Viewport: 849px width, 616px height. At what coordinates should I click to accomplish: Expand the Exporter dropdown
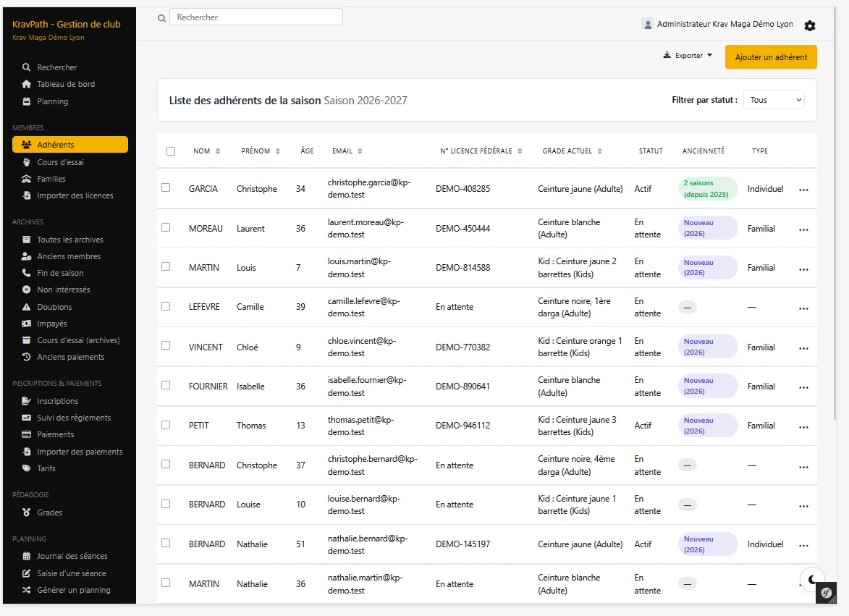point(688,55)
